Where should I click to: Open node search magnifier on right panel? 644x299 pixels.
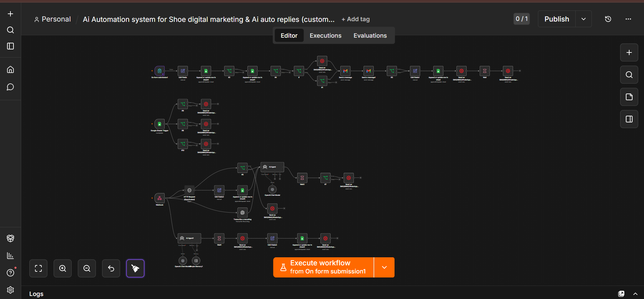[x=629, y=75]
